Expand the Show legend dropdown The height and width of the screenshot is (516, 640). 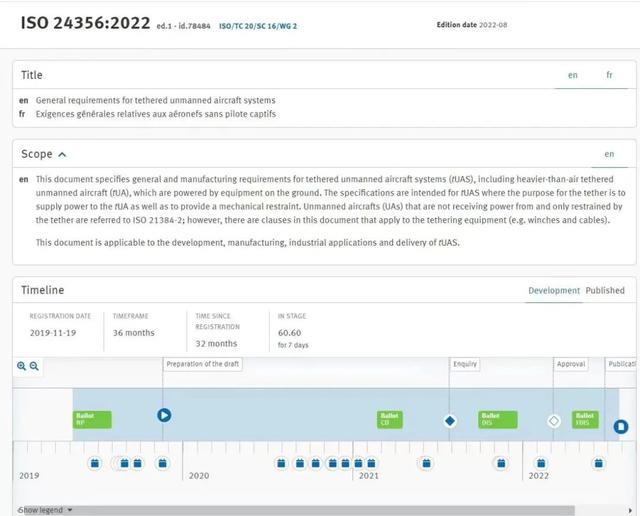[46, 510]
